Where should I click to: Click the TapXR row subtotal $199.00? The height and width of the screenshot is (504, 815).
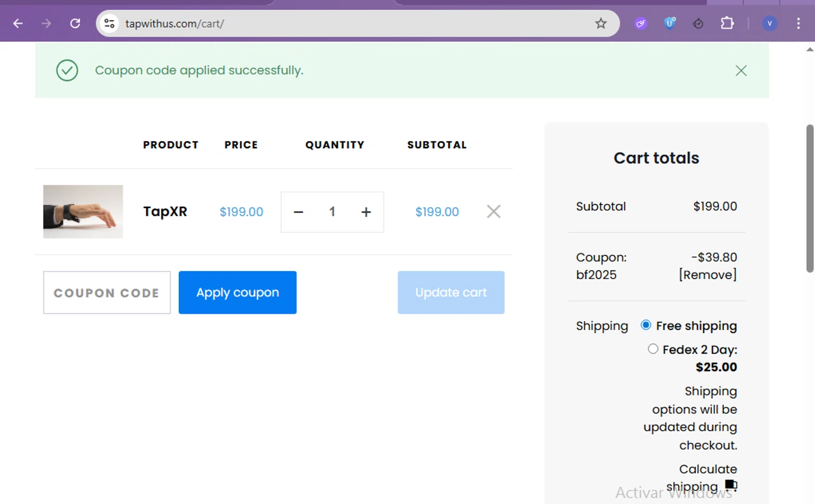pyautogui.click(x=437, y=212)
